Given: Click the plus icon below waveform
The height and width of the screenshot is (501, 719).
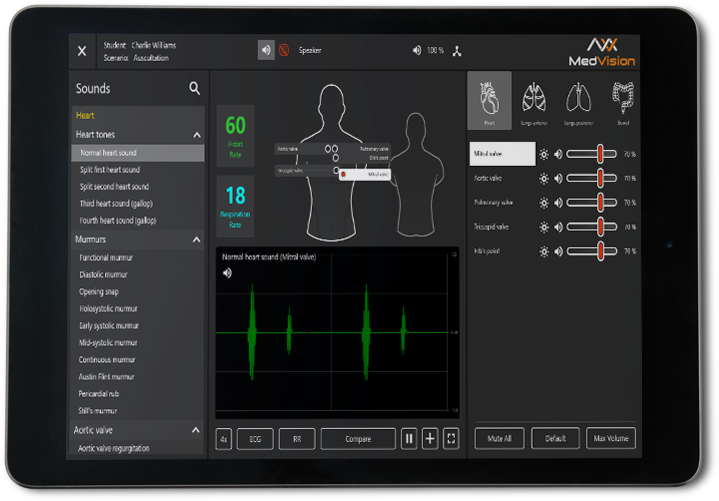Looking at the screenshot, I should pyautogui.click(x=430, y=438).
